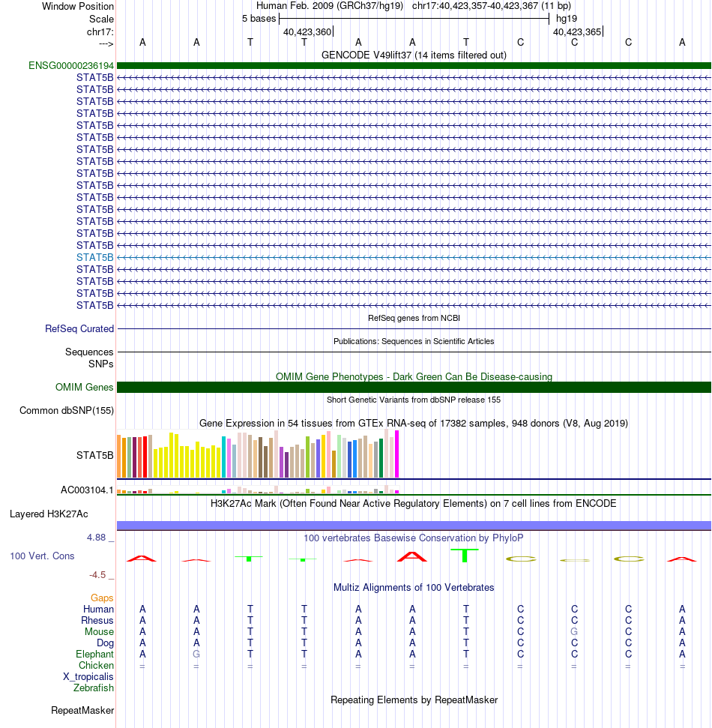Image resolution: width=712 pixels, height=728 pixels.
Task: Click the Sequences track label
Action: [x=89, y=352]
